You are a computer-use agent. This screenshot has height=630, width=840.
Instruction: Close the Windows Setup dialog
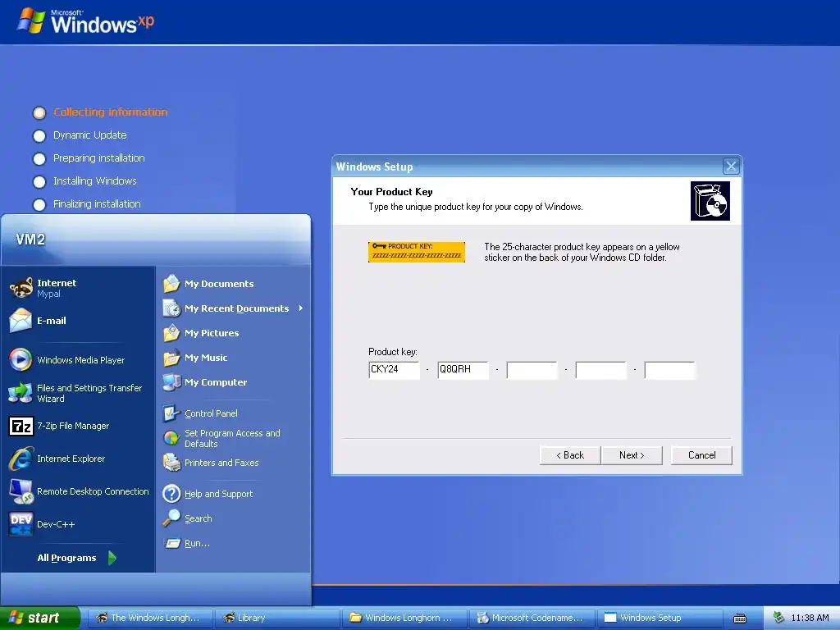[x=731, y=167]
